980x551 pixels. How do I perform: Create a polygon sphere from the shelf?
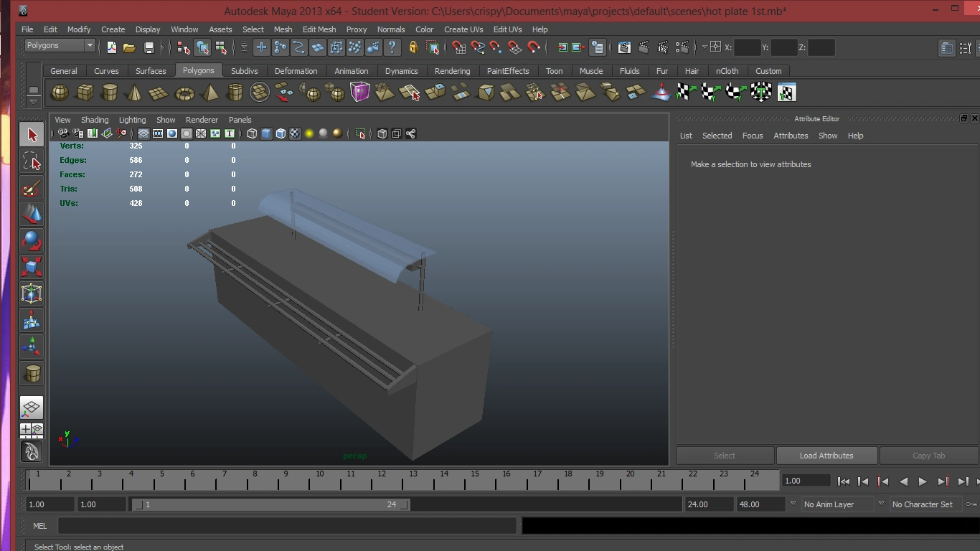click(x=60, y=93)
